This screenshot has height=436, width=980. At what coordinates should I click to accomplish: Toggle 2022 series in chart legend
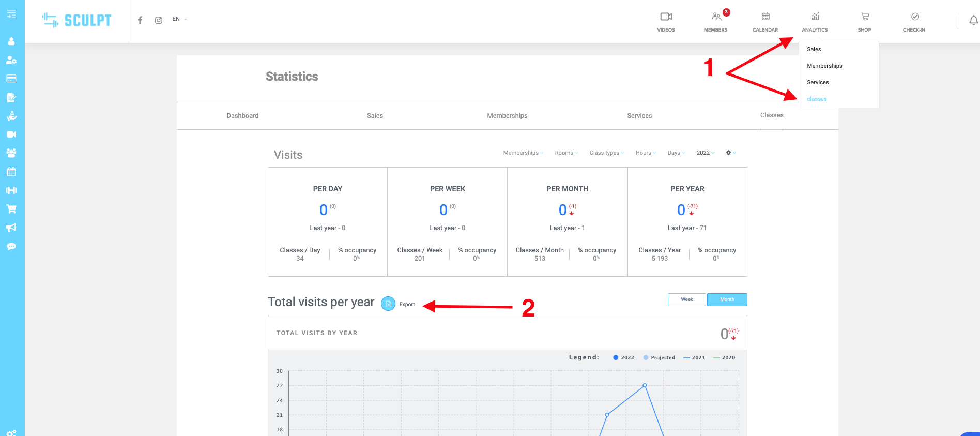coord(623,357)
